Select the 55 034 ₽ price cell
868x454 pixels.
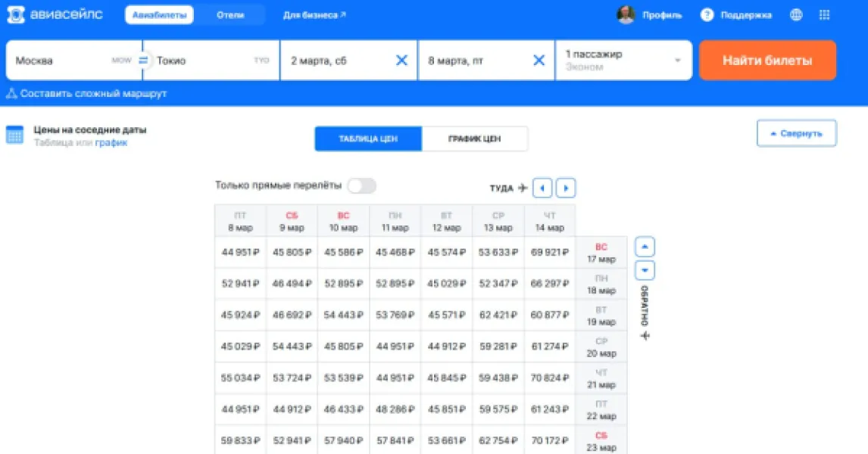(x=240, y=378)
